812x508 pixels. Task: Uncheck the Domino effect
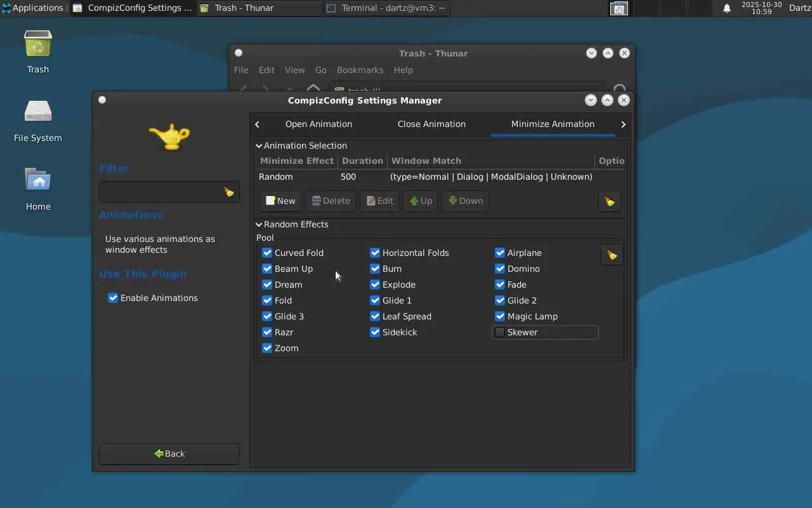500,269
